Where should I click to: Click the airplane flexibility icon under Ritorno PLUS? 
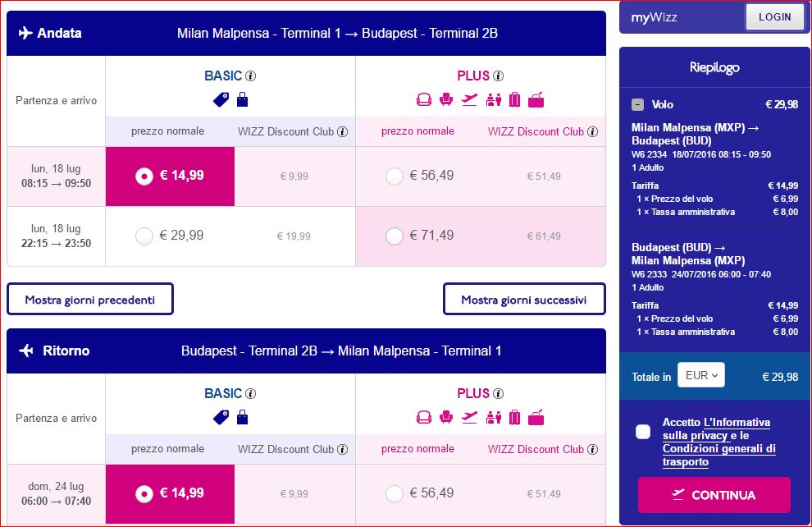[x=470, y=418]
